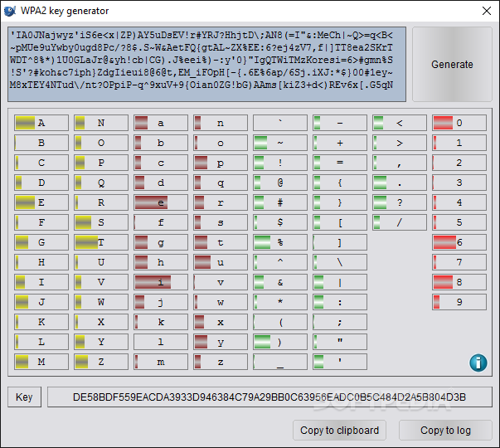Click the apostrophe character bar

tap(340, 362)
